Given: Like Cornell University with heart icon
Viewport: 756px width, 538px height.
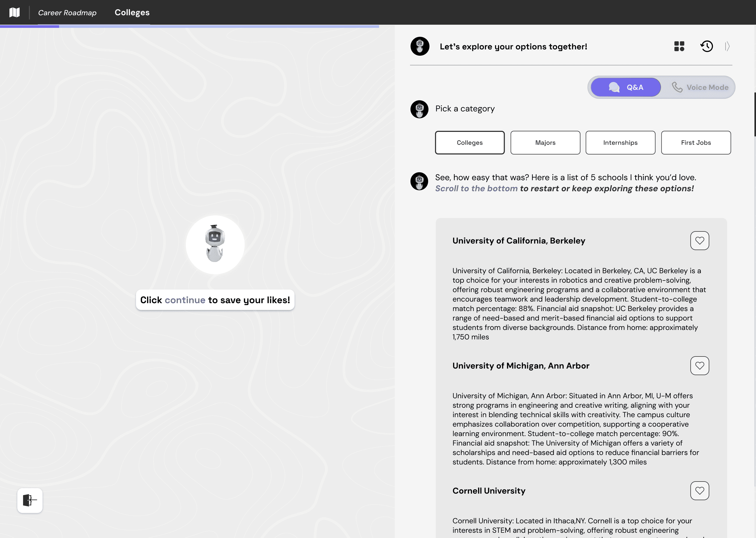Looking at the screenshot, I should 699,490.
